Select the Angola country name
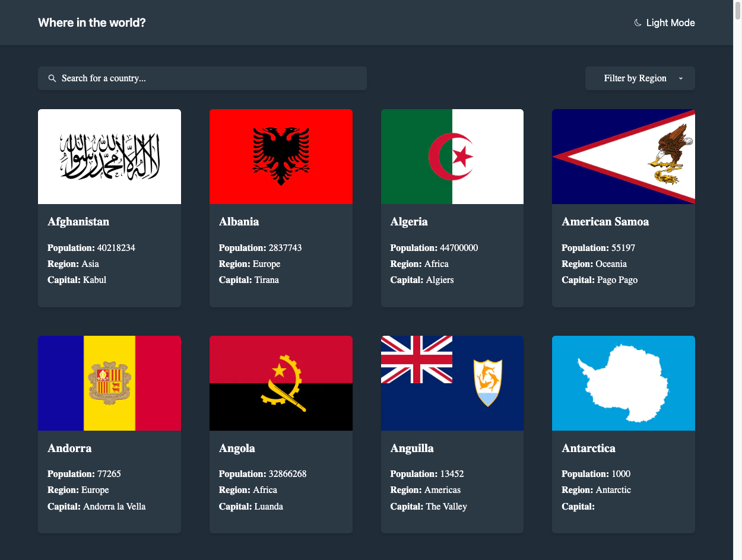This screenshot has width=742, height=560. (237, 448)
